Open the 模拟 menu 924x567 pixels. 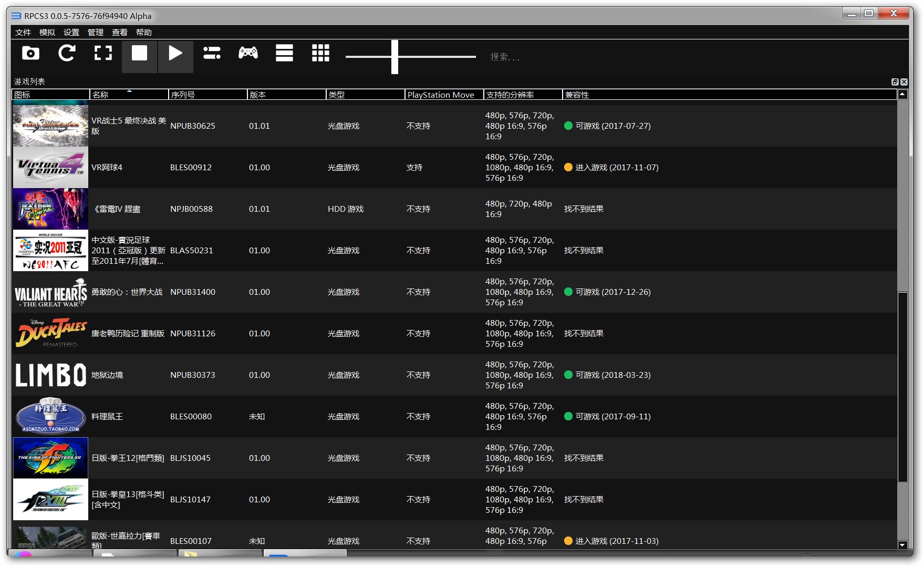pyautogui.click(x=47, y=33)
